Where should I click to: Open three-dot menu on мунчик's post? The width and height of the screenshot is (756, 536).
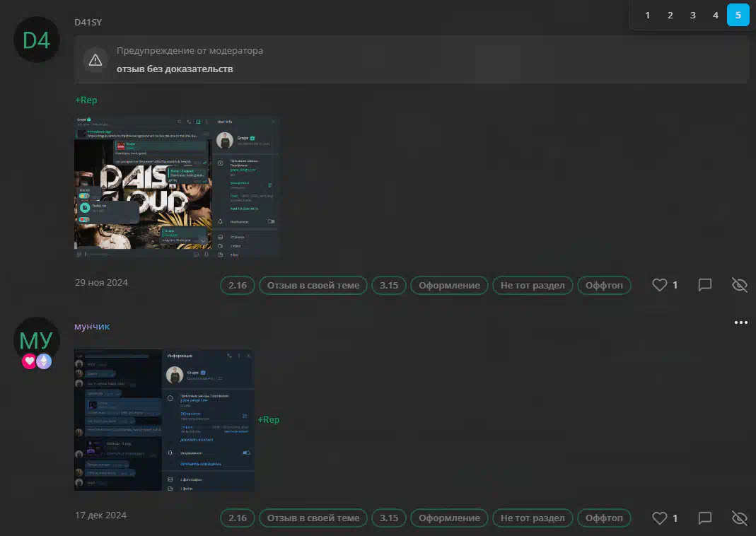740,322
